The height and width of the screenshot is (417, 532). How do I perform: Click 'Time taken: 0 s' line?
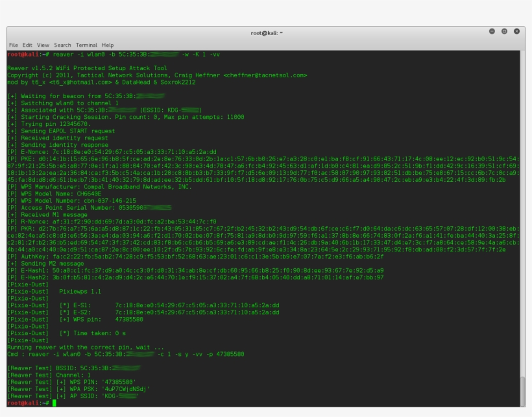[x=66, y=333]
